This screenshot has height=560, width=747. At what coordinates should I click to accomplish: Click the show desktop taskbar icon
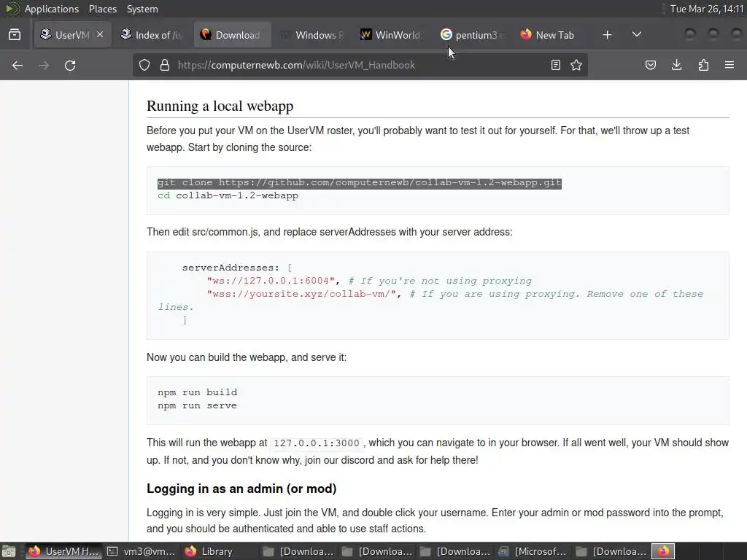click(9, 551)
